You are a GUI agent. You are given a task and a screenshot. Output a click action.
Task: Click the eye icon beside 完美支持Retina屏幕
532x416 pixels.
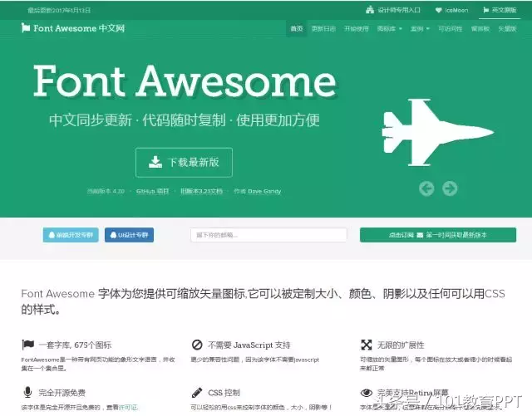tap(367, 393)
